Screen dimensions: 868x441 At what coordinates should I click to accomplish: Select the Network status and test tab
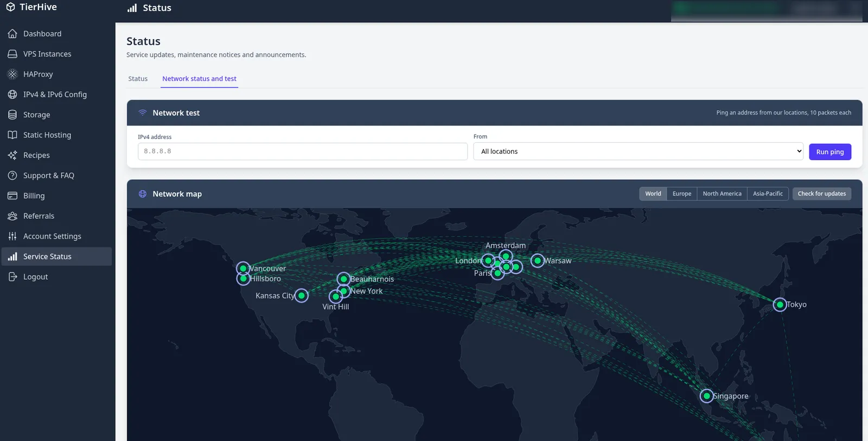coord(199,79)
